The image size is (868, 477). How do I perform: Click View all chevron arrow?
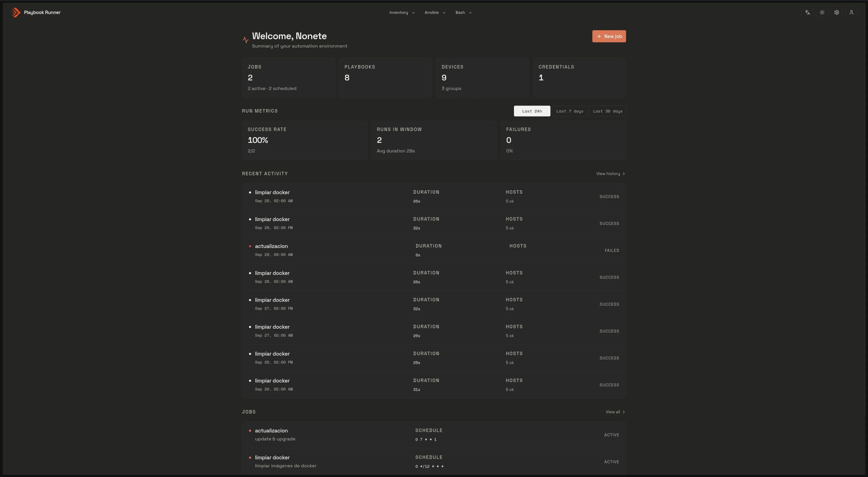(x=624, y=412)
